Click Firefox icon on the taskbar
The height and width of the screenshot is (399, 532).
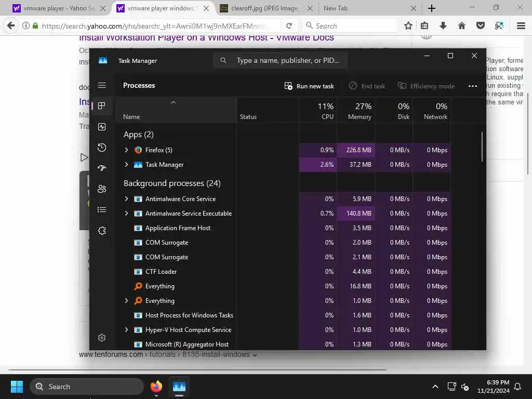156,387
